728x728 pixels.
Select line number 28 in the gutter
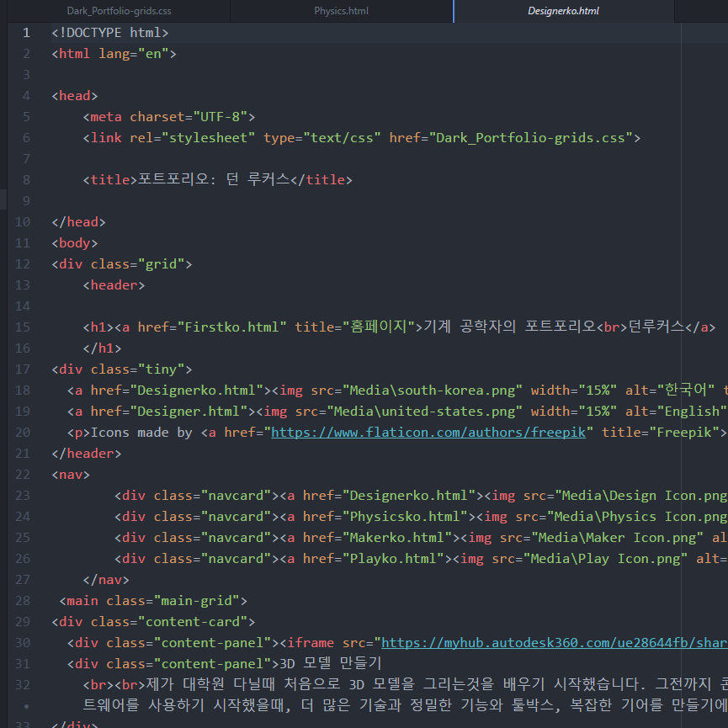[x=23, y=601]
